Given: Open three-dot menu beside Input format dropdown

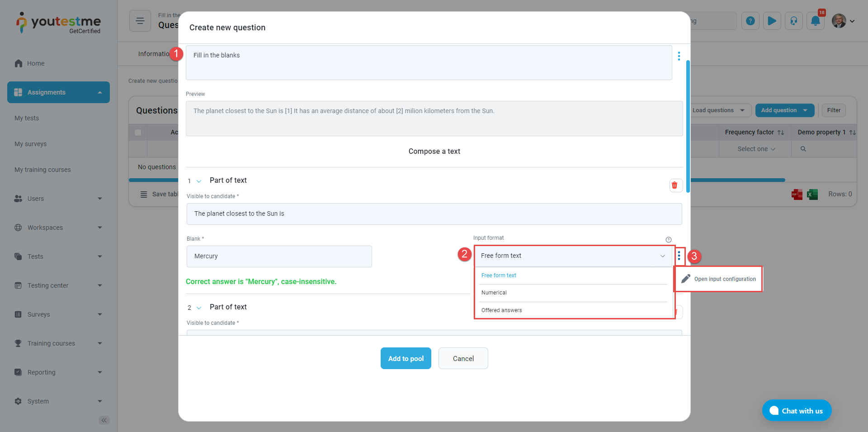Looking at the screenshot, I should 679,256.
